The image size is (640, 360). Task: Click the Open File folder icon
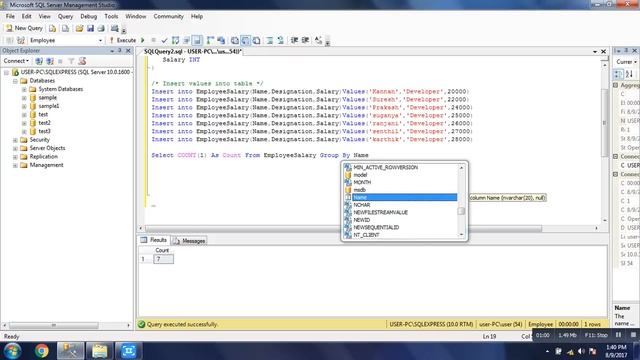[x=80, y=28]
